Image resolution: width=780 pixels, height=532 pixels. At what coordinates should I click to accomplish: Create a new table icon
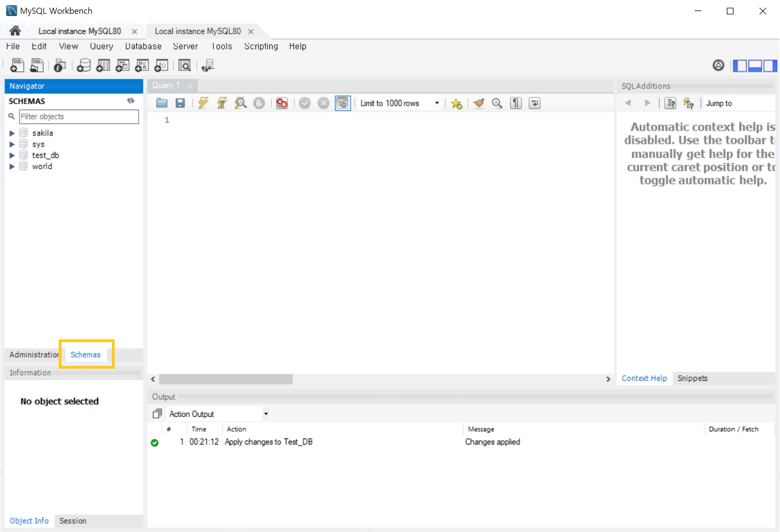103,65
